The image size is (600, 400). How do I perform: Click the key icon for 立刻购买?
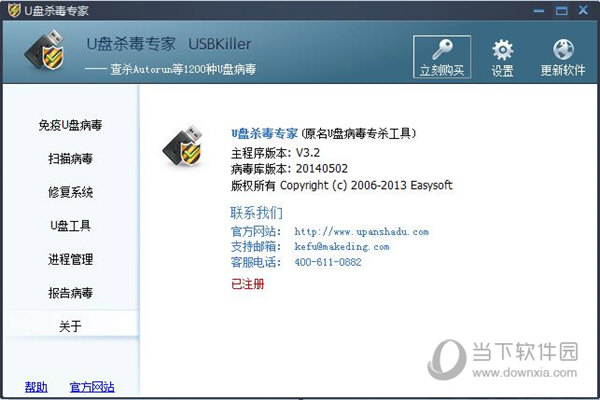tap(442, 50)
